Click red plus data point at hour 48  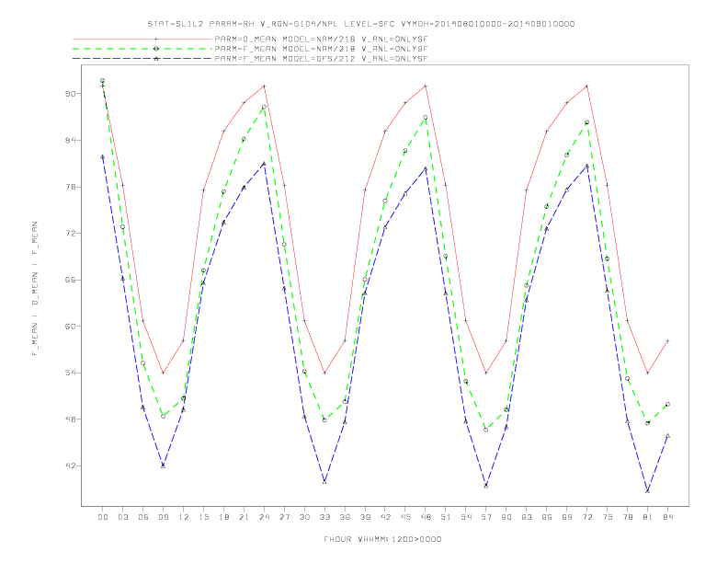tap(426, 86)
